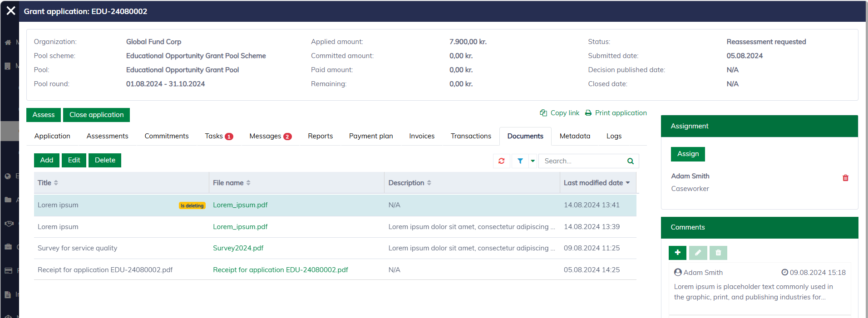Click the pencil edit comment icon
868x318 pixels.
tap(698, 253)
